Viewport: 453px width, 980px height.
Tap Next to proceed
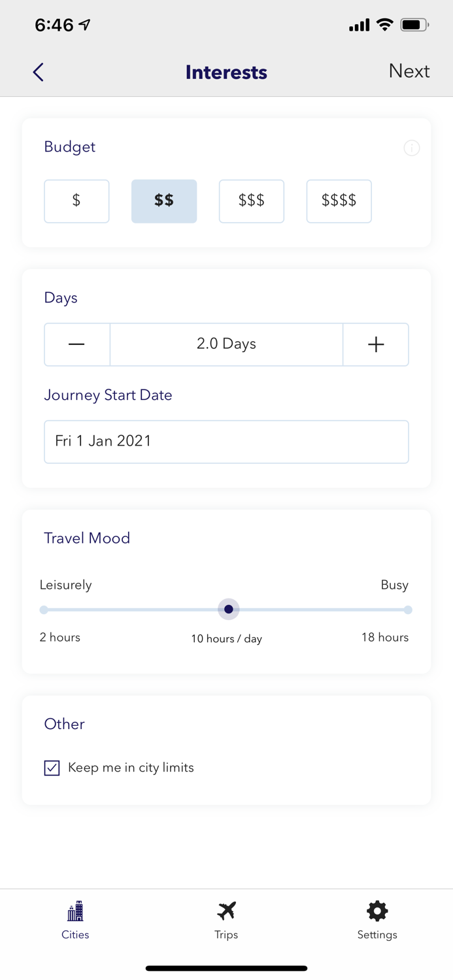tap(409, 71)
